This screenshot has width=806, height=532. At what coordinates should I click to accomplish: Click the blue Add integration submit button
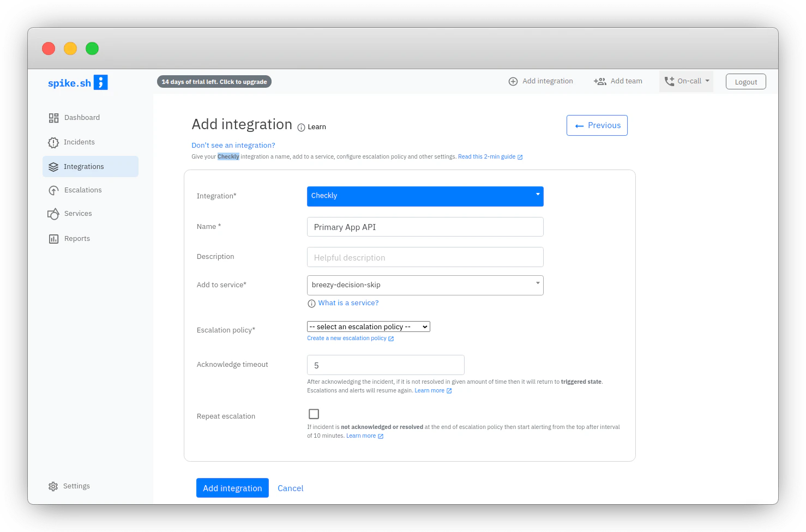pyautogui.click(x=232, y=488)
